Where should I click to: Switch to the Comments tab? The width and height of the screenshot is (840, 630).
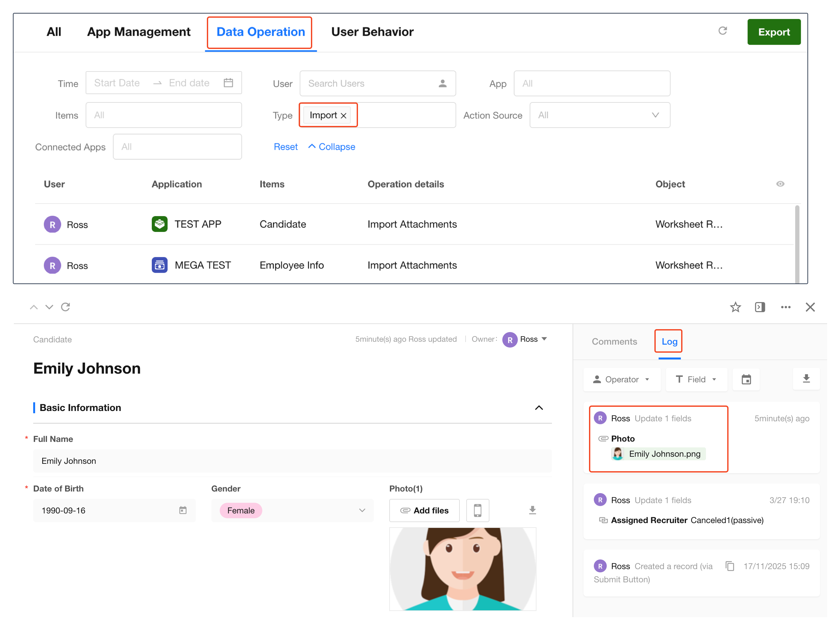[x=614, y=341]
